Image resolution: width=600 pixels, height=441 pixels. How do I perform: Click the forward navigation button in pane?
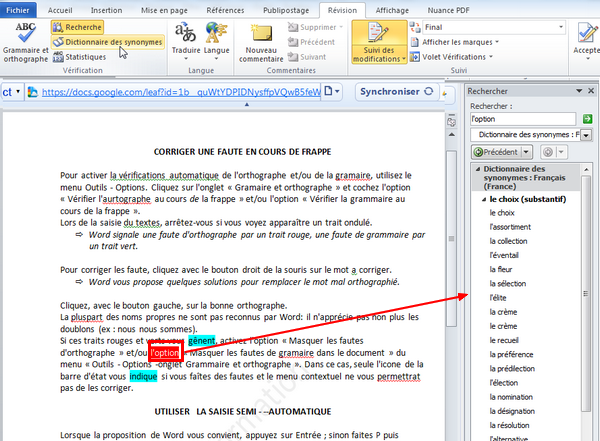click(x=548, y=152)
